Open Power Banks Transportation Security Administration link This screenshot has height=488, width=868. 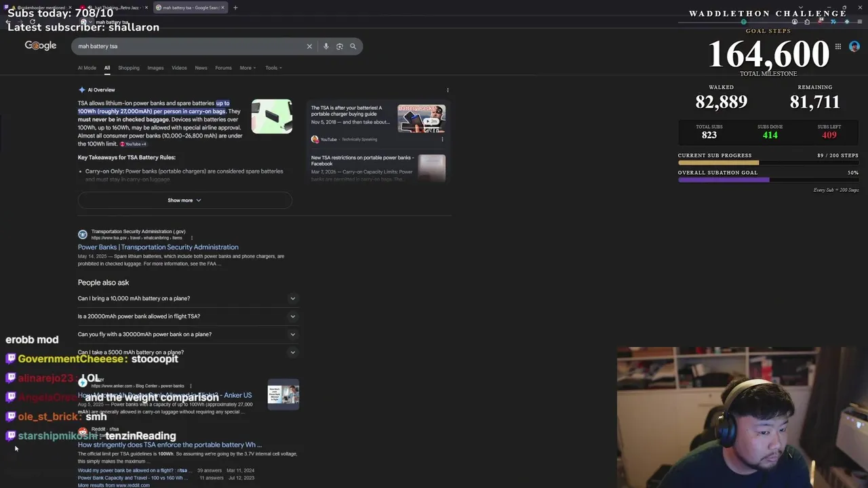coord(158,247)
